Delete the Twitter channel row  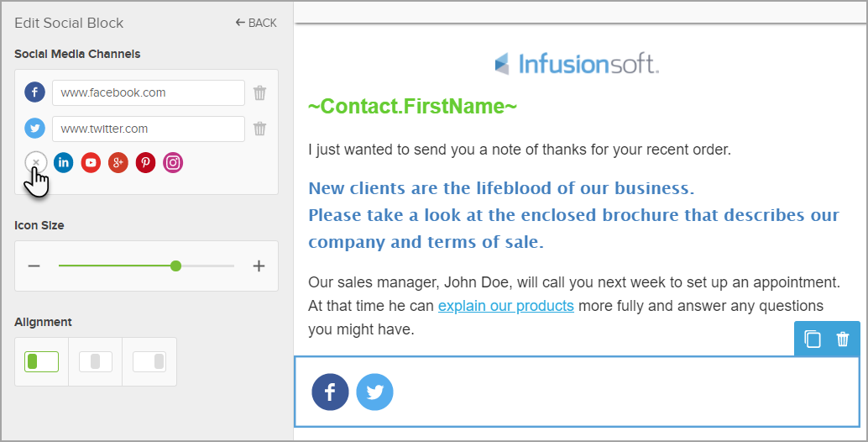pyautogui.click(x=260, y=129)
